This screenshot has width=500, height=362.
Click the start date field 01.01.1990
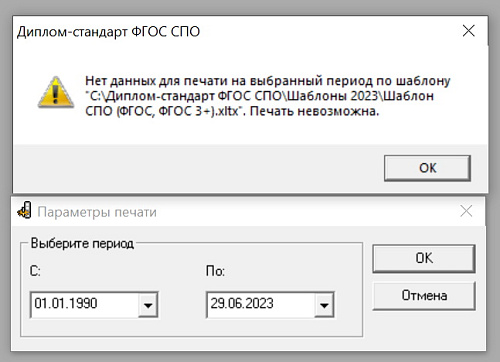pyautogui.click(x=94, y=305)
